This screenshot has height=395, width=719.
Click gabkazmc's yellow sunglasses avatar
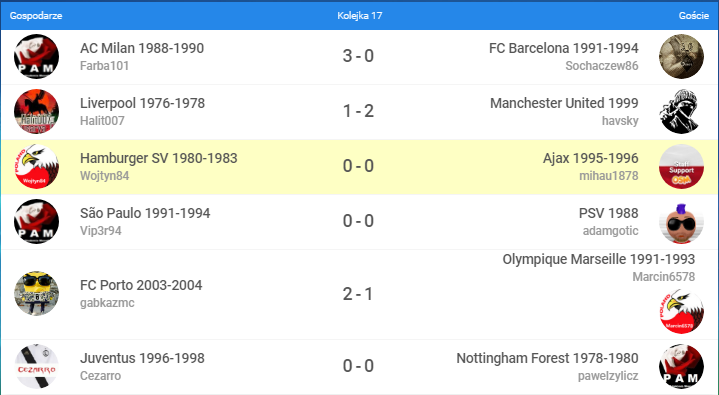[36, 294]
